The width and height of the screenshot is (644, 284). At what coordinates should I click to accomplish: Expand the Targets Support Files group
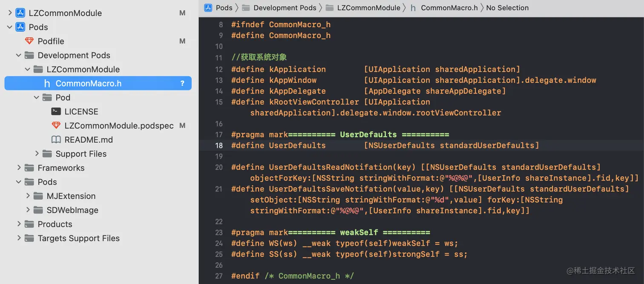pos(19,238)
